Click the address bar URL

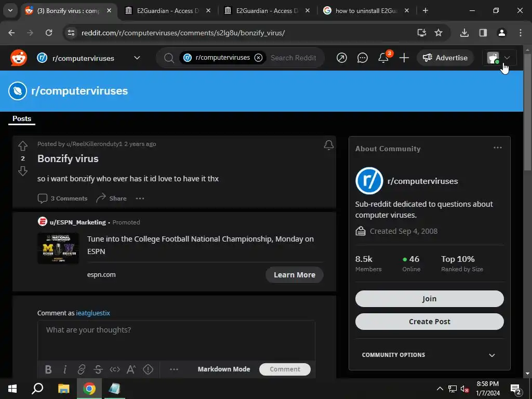coord(183,33)
